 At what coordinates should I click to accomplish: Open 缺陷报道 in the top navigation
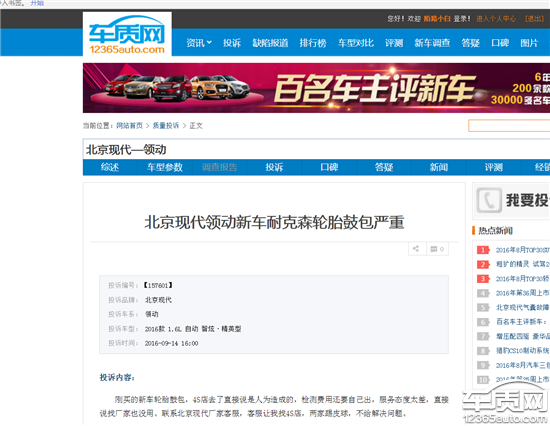[270, 43]
